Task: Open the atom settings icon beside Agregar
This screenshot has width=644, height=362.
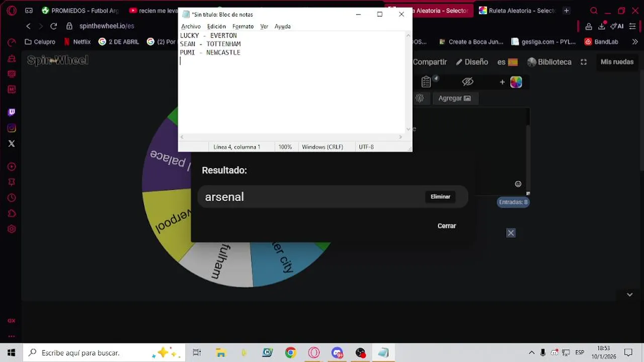Action: click(420, 98)
